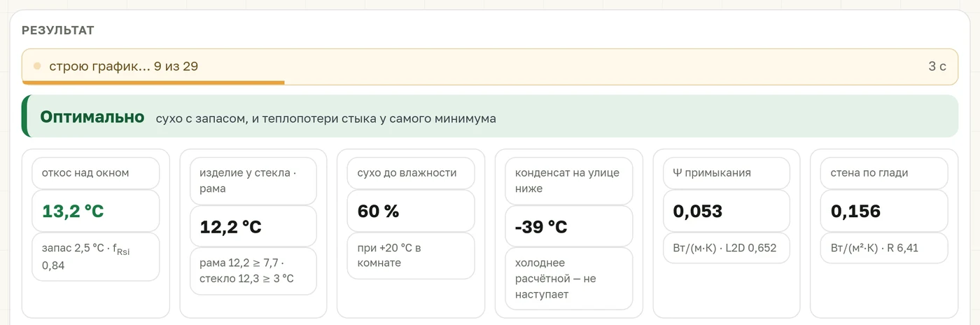Click the orange status dot before строю график

click(37, 67)
